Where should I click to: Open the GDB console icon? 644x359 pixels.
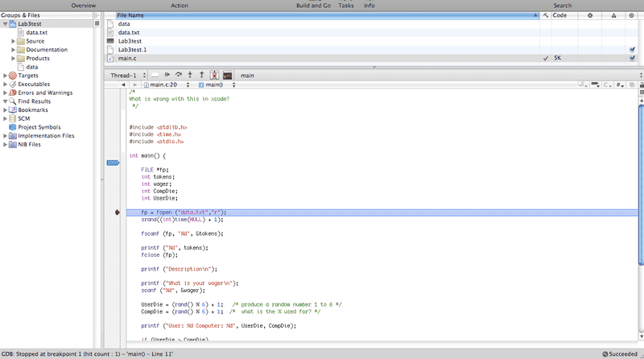click(x=228, y=75)
